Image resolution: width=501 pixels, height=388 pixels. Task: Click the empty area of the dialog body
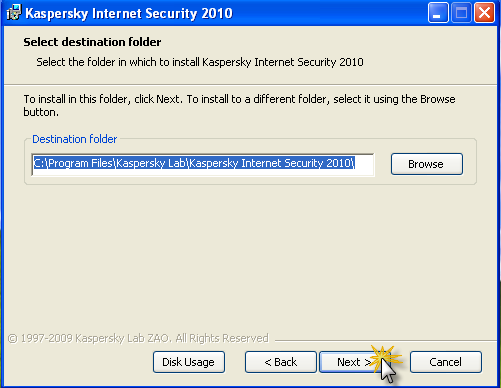pyautogui.click(x=250, y=257)
